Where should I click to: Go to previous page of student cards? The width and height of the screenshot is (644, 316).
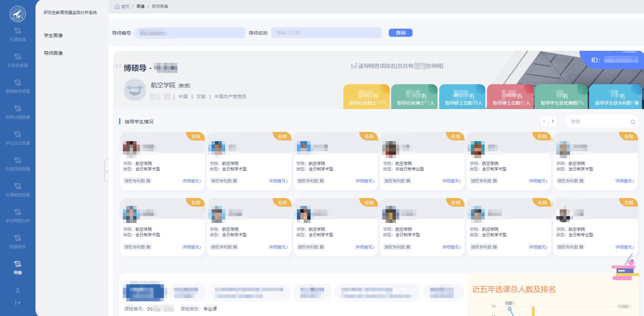(544, 121)
